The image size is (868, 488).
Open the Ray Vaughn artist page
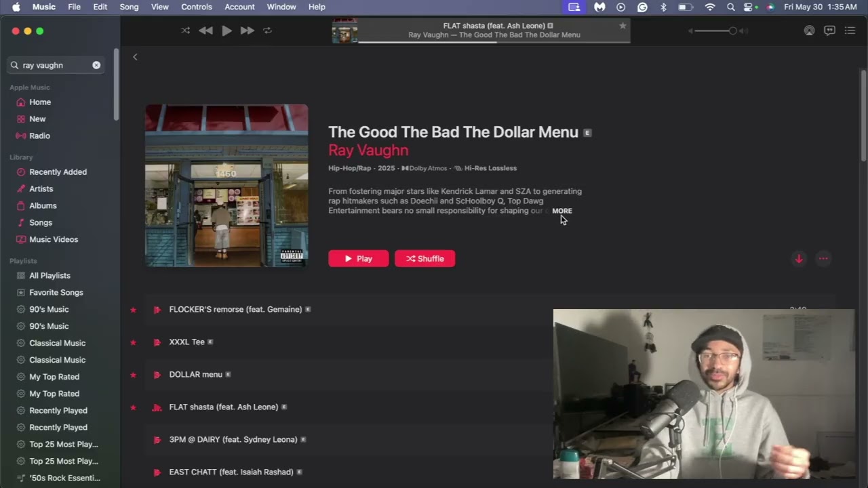coord(368,150)
